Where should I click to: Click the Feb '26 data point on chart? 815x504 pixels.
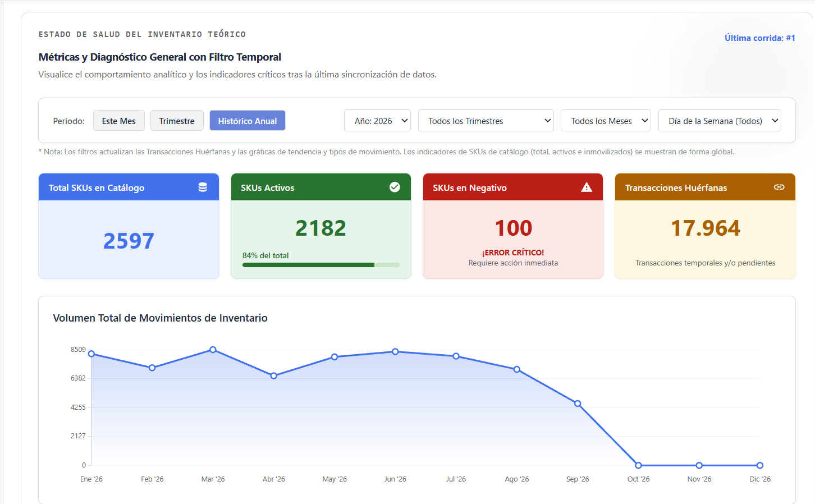[x=152, y=368]
